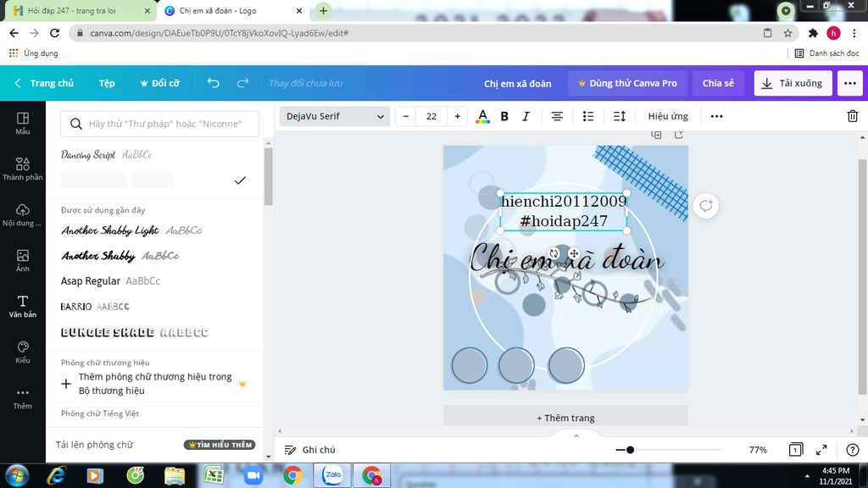Click the redo arrow icon

point(242,83)
